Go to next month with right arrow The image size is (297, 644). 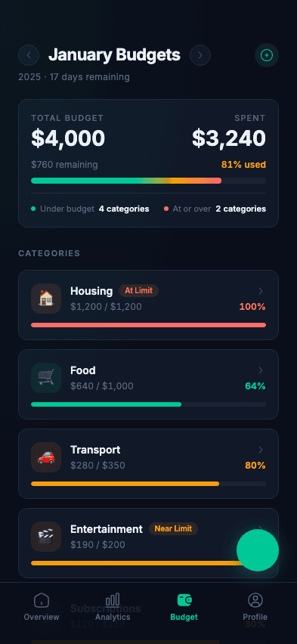[x=200, y=55]
